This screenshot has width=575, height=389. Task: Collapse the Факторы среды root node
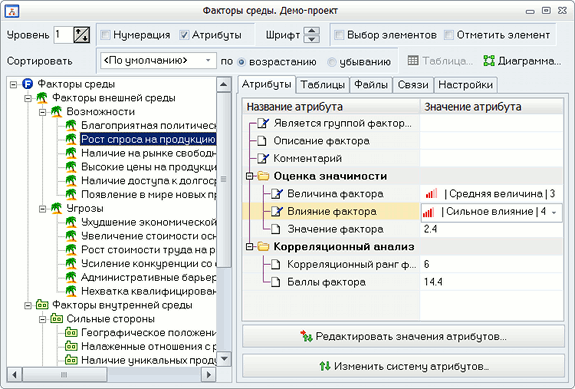coord(14,84)
